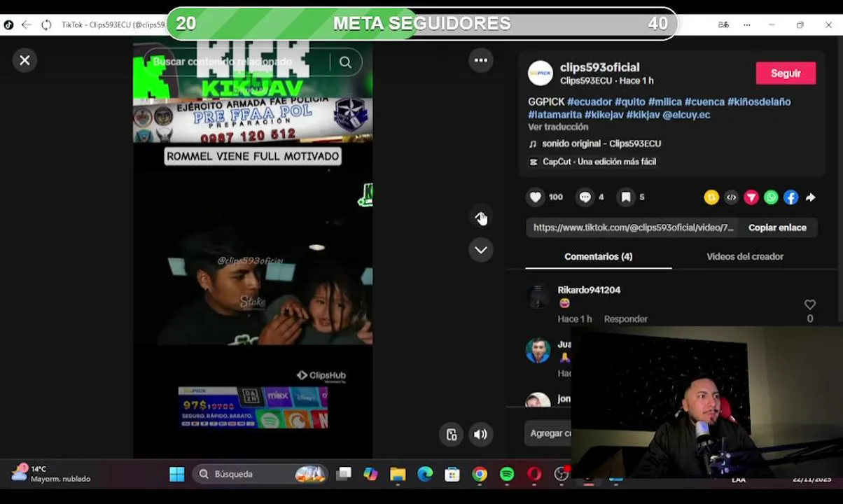Open Google Chrome from the taskbar
843x504 pixels.
click(480, 475)
